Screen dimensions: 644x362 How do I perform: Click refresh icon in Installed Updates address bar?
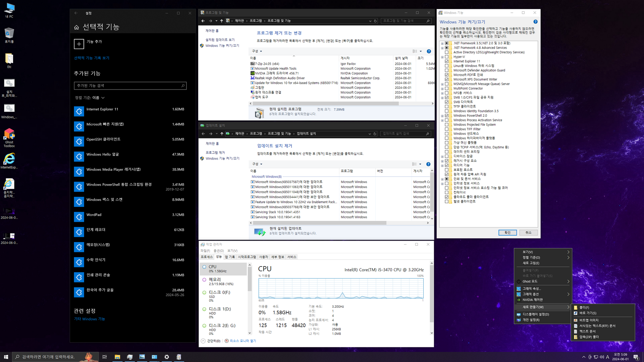click(375, 134)
